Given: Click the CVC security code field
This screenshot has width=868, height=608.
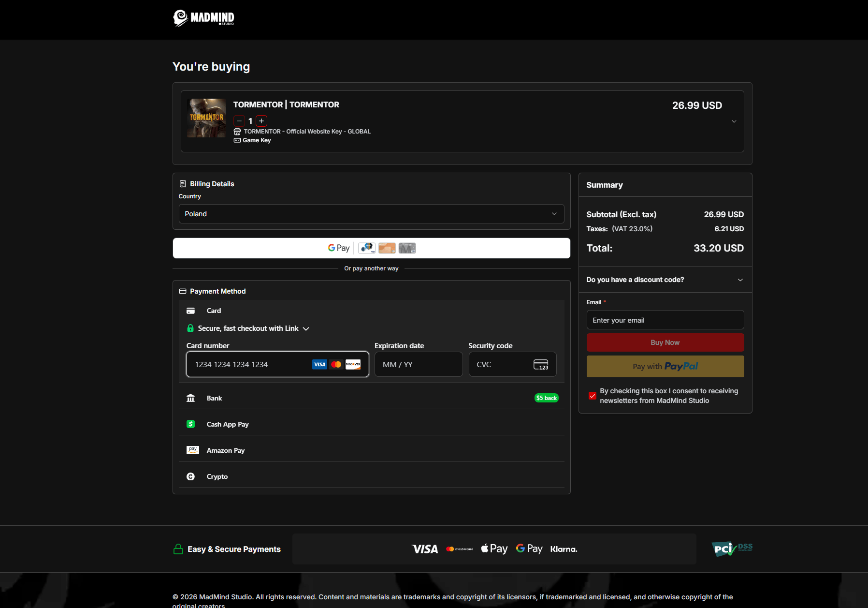Looking at the screenshot, I should pyautogui.click(x=512, y=364).
